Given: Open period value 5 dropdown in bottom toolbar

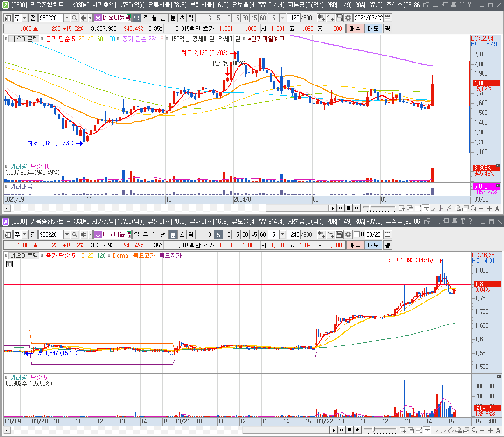Looking at the screenshot, I should [282, 234].
